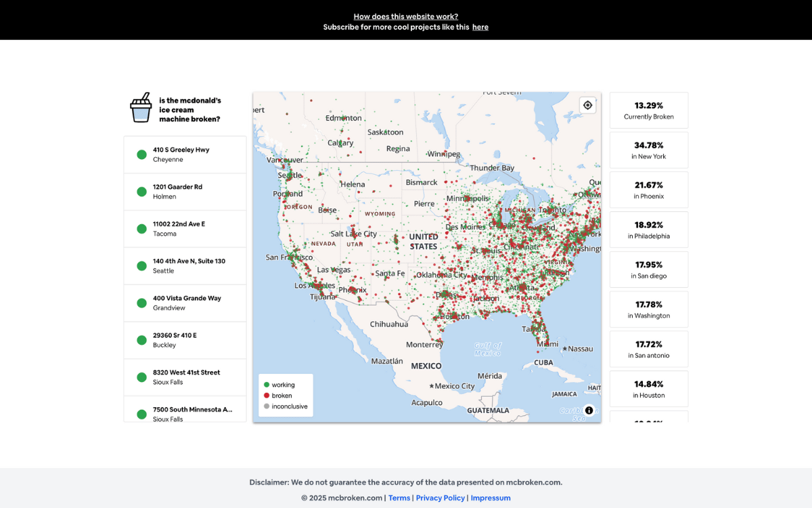
Task: Select the 1201 Gaarder Rd Holmen entry
Action: click(185, 192)
